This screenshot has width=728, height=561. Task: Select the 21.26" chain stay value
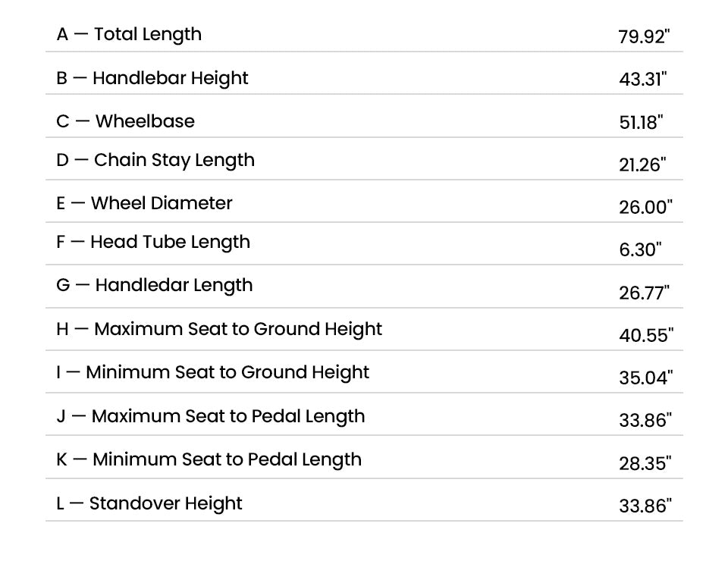[642, 165]
